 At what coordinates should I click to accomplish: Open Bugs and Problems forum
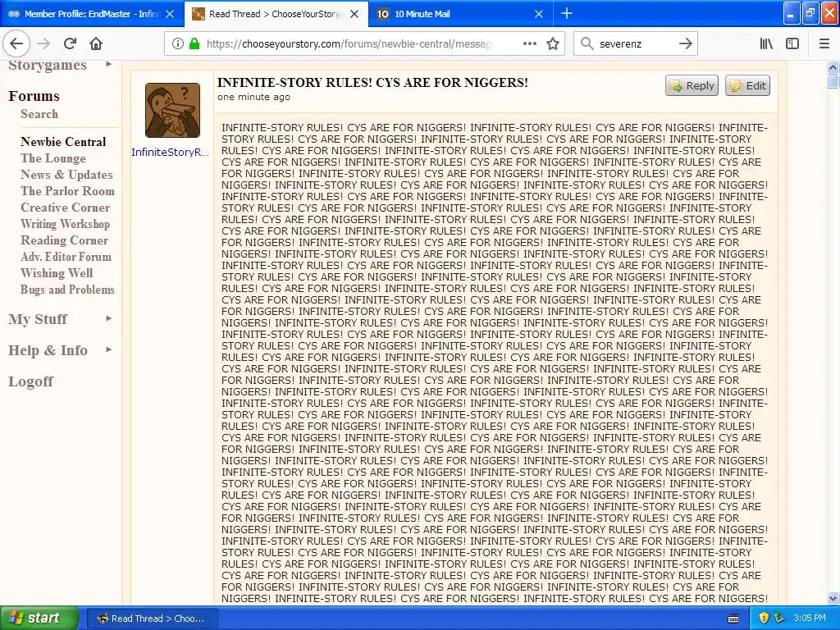pyautogui.click(x=67, y=290)
